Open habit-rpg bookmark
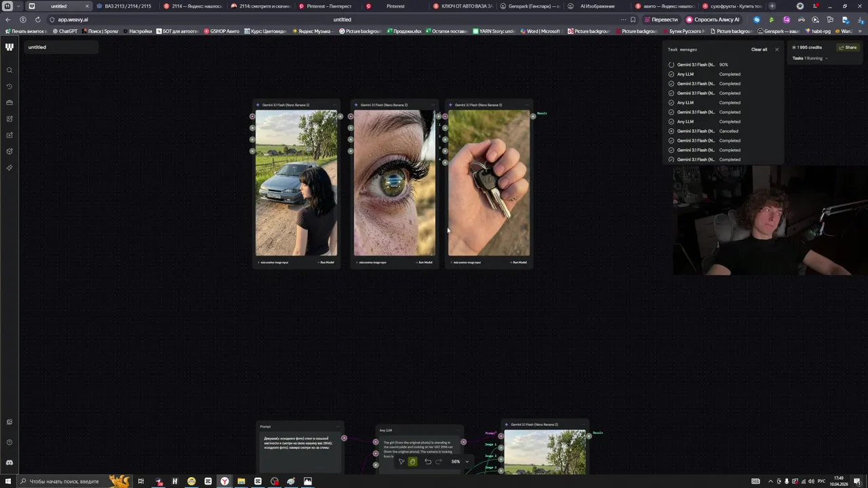Viewport: 868px width, 488px height. [x=818, y=31]
